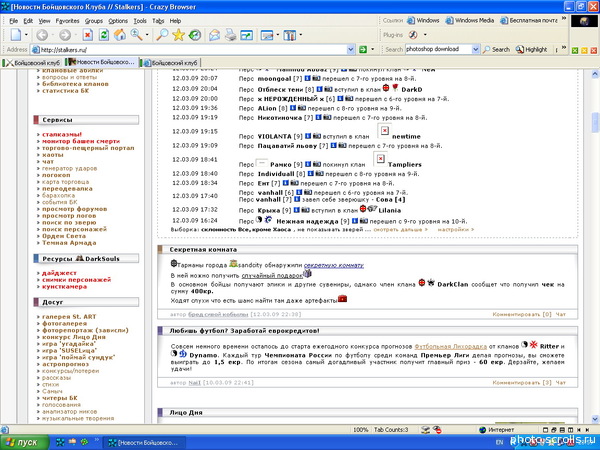Go back with the Back arrow icon
Screen dimensions: 600x450
click(42, 35)
